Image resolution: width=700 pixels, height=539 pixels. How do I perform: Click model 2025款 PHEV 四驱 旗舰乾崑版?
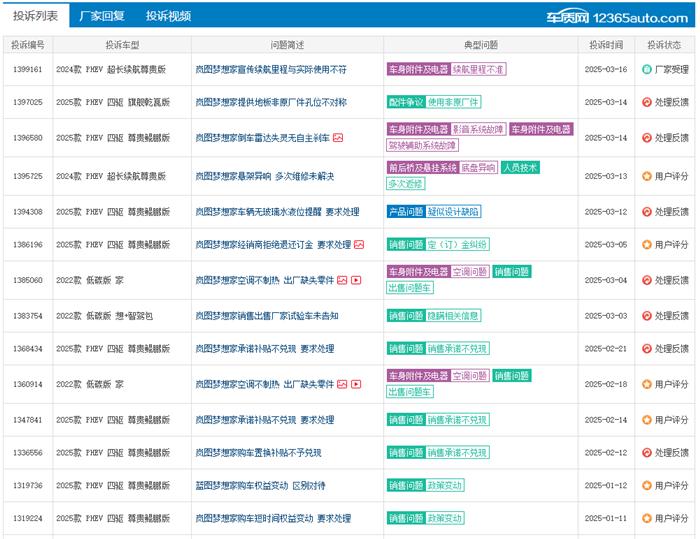(x=113, y=102)
